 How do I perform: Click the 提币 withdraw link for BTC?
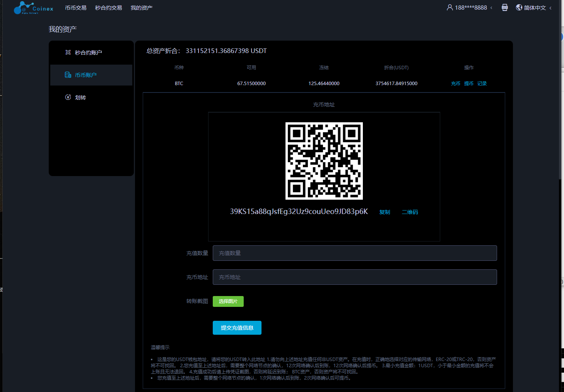click(x=468, y=84)
